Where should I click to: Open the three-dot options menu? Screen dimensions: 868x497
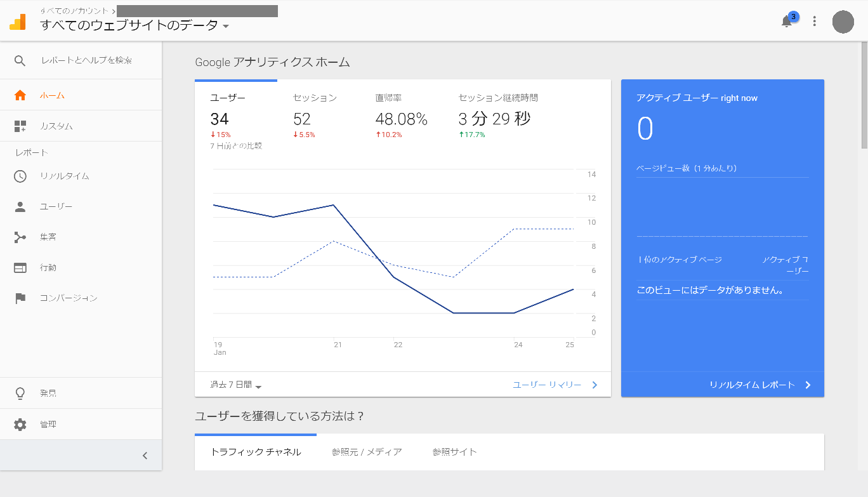coord(815,22)
